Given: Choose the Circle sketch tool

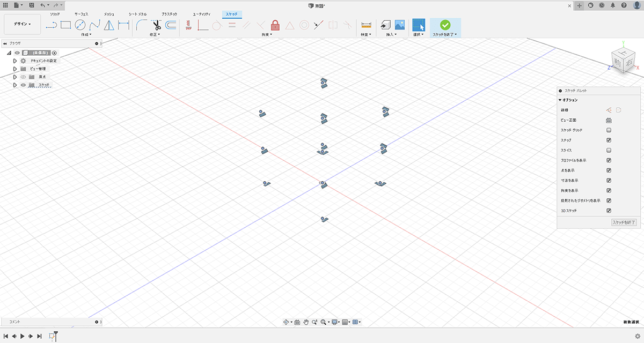Looking at the screenshot, I should (80, 25).
